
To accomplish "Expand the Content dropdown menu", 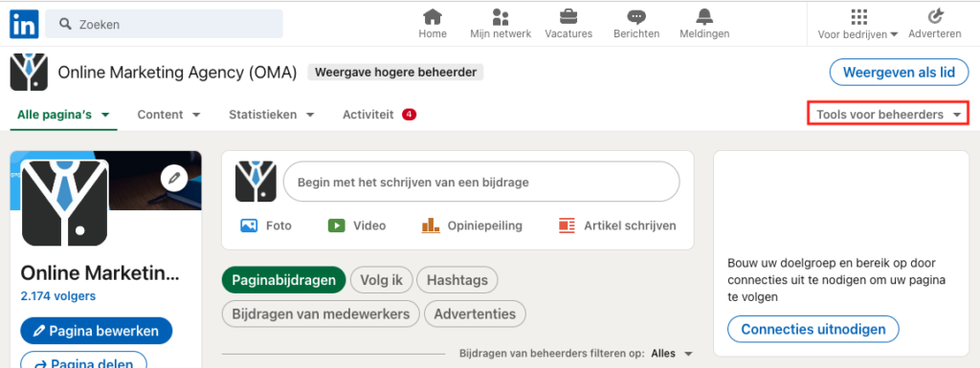I will (x=168, y=115).
